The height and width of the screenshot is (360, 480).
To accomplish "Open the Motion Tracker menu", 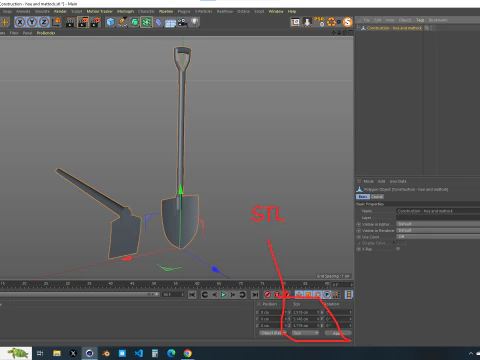I will pos(100,11).
